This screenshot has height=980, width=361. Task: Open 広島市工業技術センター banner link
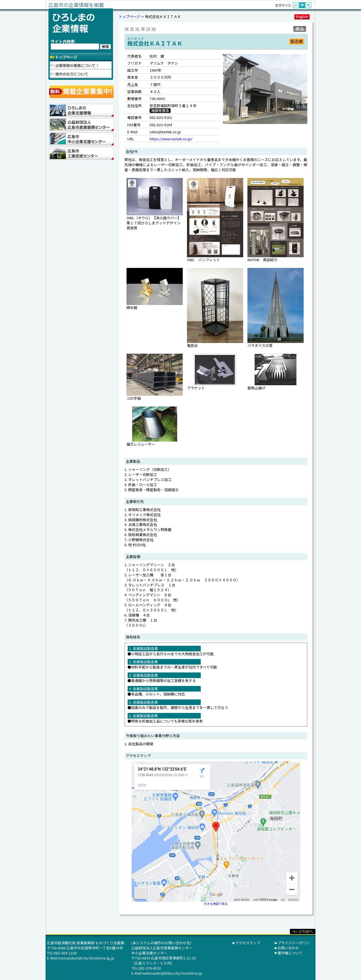[x=81, y=153]
